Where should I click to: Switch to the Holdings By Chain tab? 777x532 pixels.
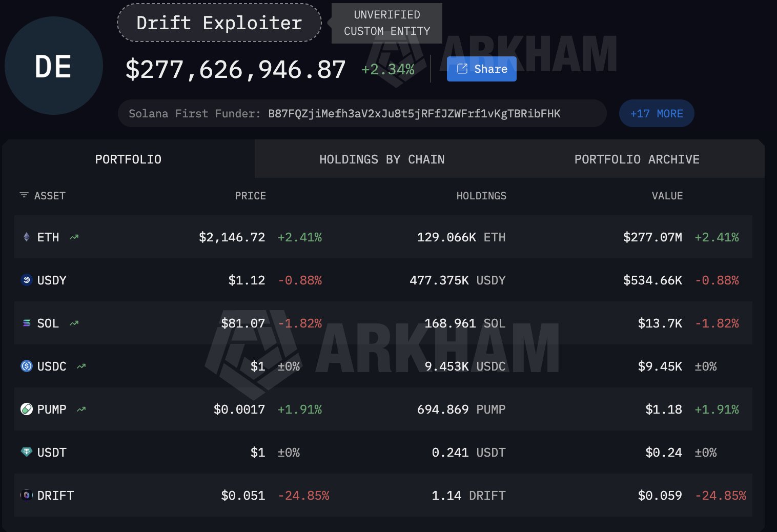pos(382,159)
